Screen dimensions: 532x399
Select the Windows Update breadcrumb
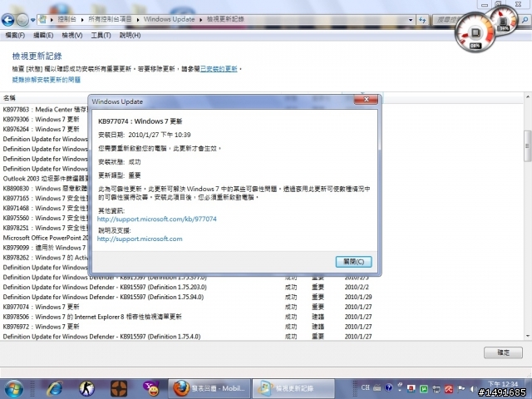click(x=169, y=19)
